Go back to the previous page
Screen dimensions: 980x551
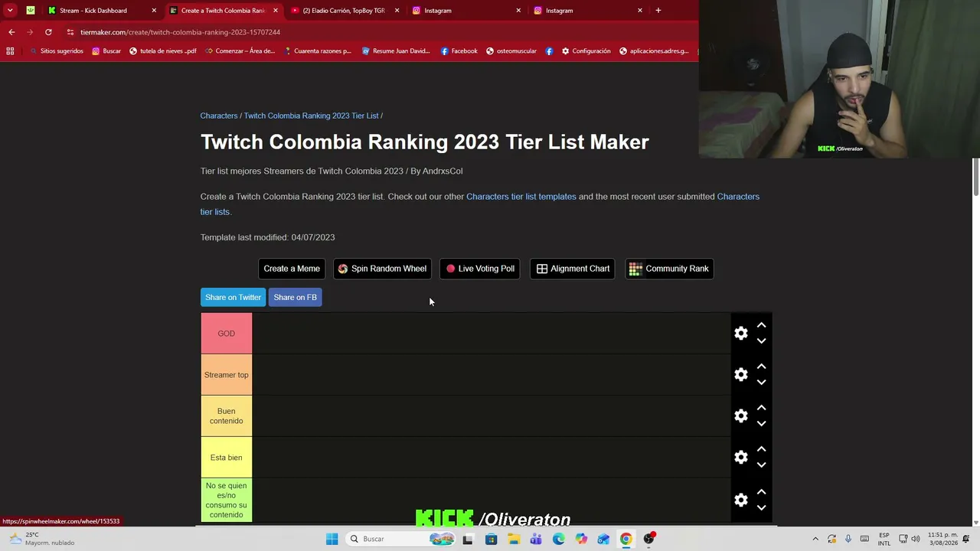[11, 32]
